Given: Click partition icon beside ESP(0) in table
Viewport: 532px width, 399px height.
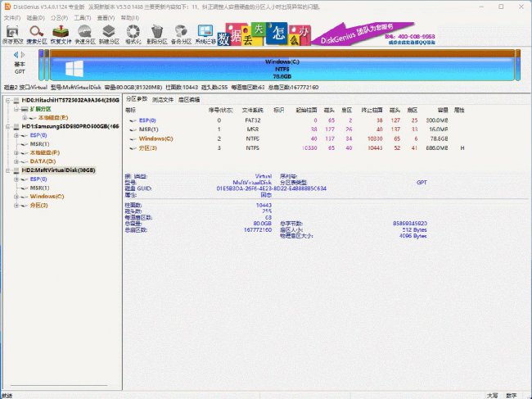Looking at the screenshot, I should pos(133,120).
